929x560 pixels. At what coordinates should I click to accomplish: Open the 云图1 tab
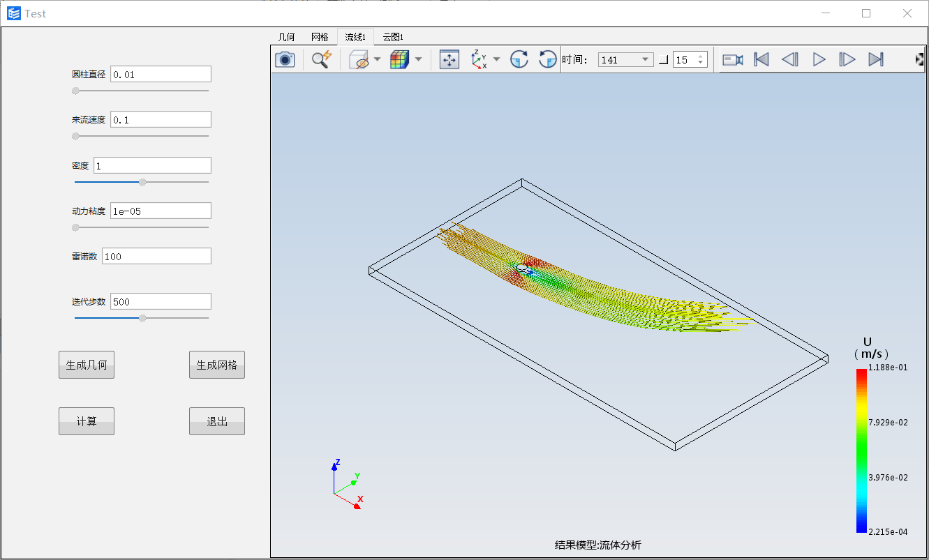pyautogui.click(x=393, y=37)
